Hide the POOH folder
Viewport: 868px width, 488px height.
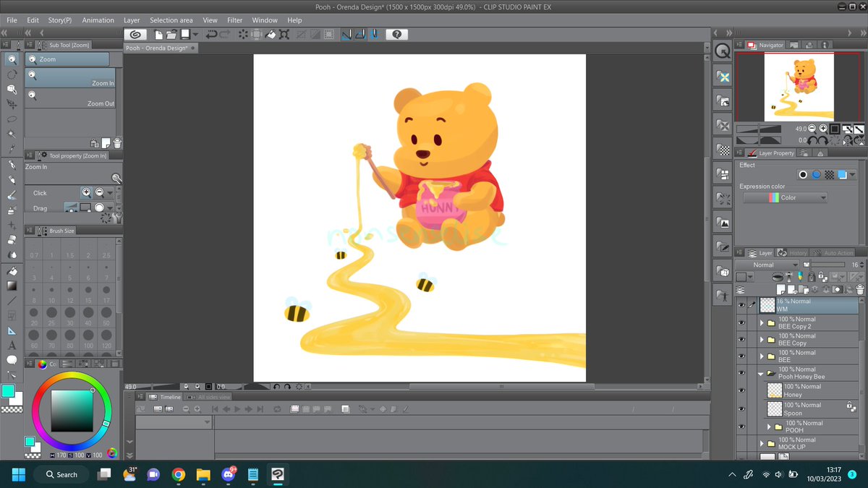(741, 427)
